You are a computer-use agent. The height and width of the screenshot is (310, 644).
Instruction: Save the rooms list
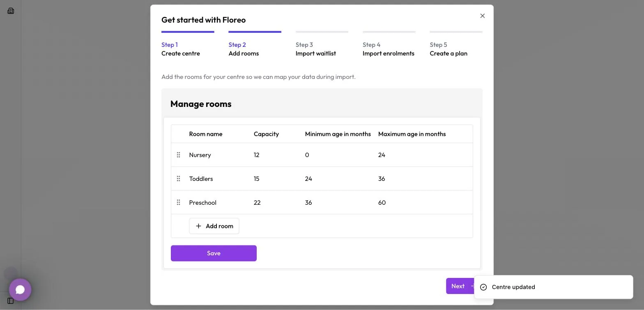[214, 253]
